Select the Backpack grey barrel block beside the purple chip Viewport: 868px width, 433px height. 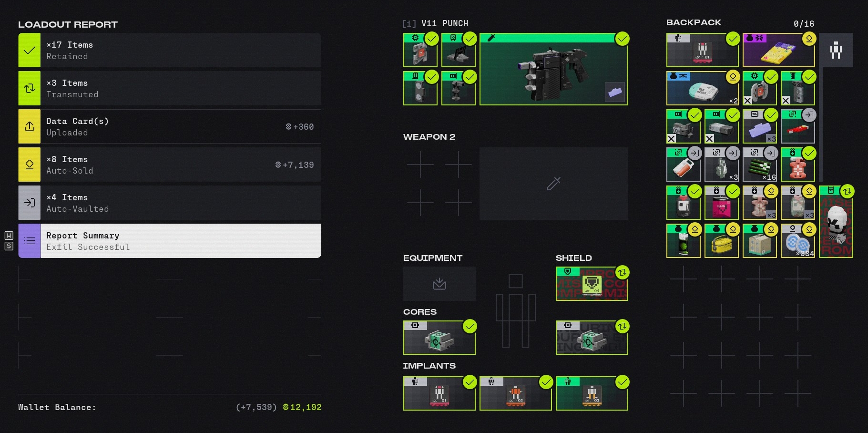point(722,126)
